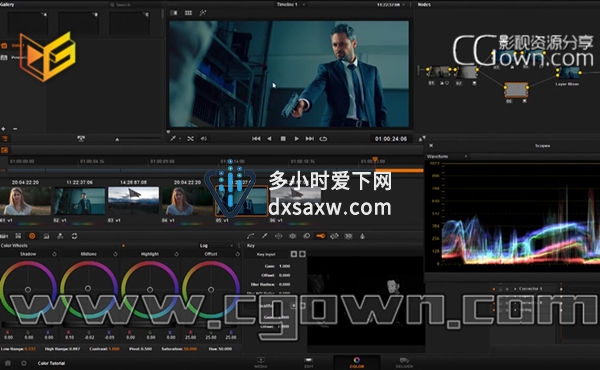Select clip 03 flag thumbnail

(134, 201)
